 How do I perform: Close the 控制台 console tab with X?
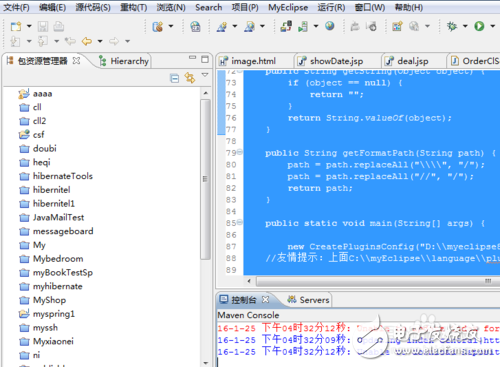click(x=265, y=300)
